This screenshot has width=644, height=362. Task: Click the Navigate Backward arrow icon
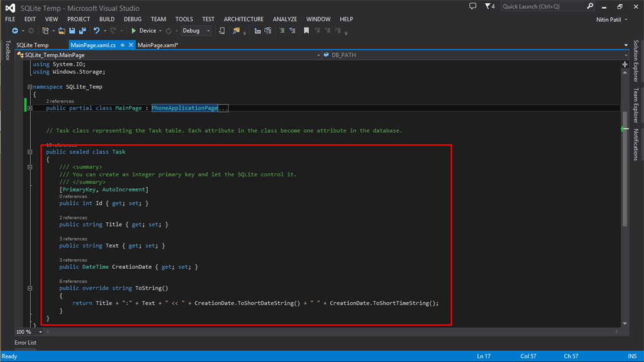[x=14, y=31]
